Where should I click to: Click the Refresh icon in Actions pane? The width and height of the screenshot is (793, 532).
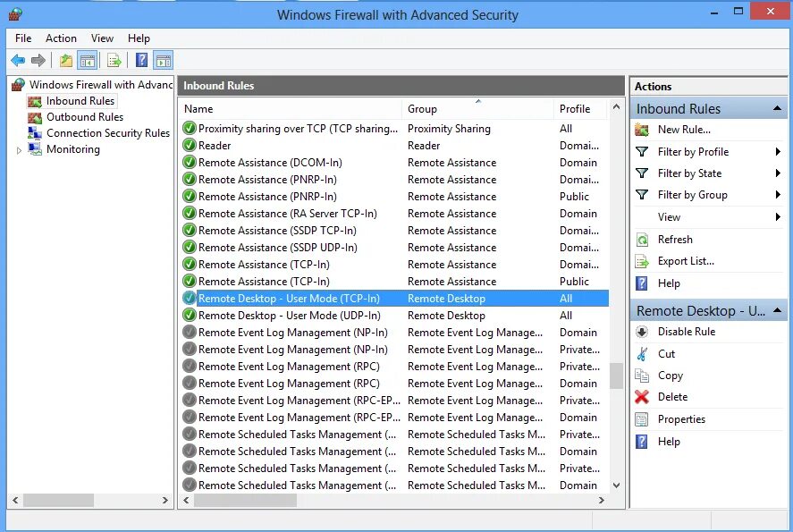click(x=642, y=240)
